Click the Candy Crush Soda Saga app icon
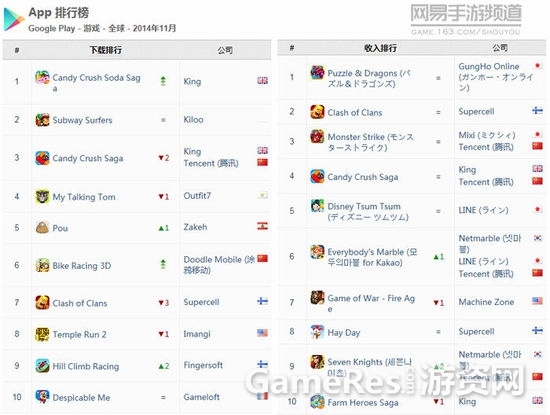 click(42, 77)
